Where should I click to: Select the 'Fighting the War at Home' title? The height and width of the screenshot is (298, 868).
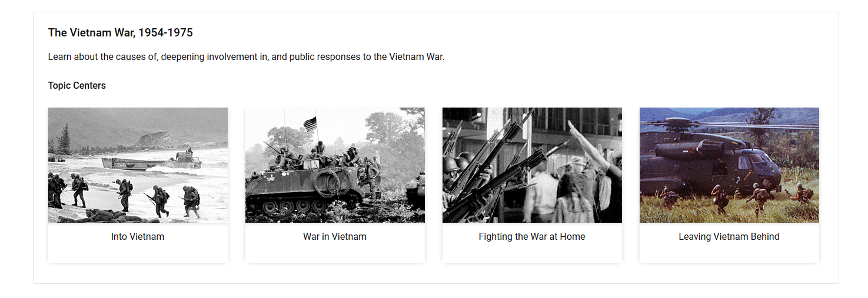(x=532, y=237)
